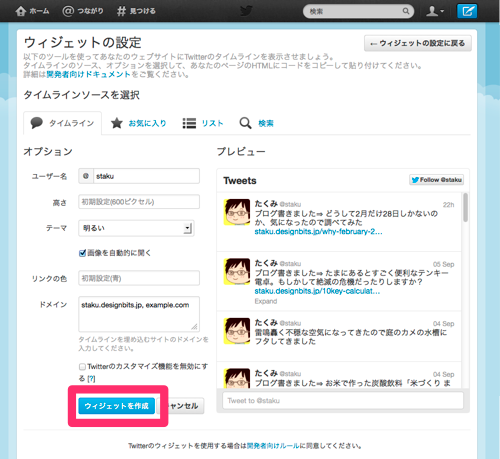Open the [?] help link
The height and width of the screenshot is (459, 500).
click(91, 379)
